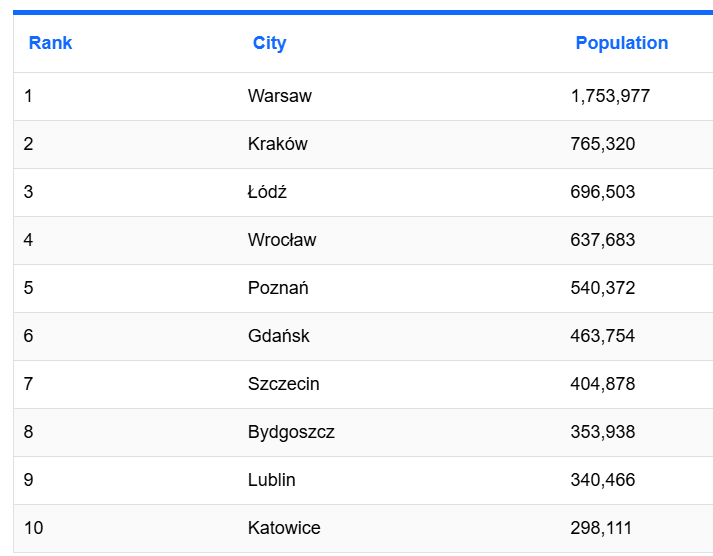
Task: Click the Bydgoszcz table entry
Action: pyautogui.click(x=291, y=432)
